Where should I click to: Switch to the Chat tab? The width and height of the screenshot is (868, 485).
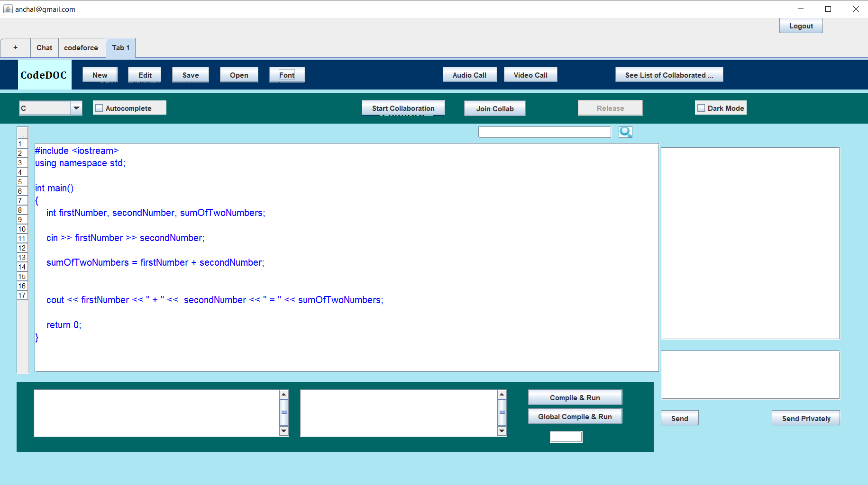point(45,48)
